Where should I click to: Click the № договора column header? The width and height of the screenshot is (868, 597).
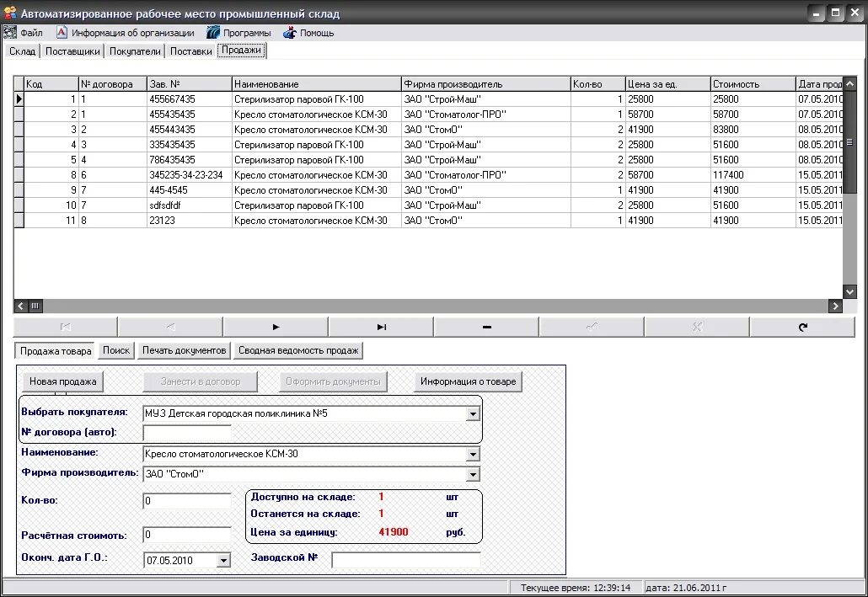click(x=113, y=84)
